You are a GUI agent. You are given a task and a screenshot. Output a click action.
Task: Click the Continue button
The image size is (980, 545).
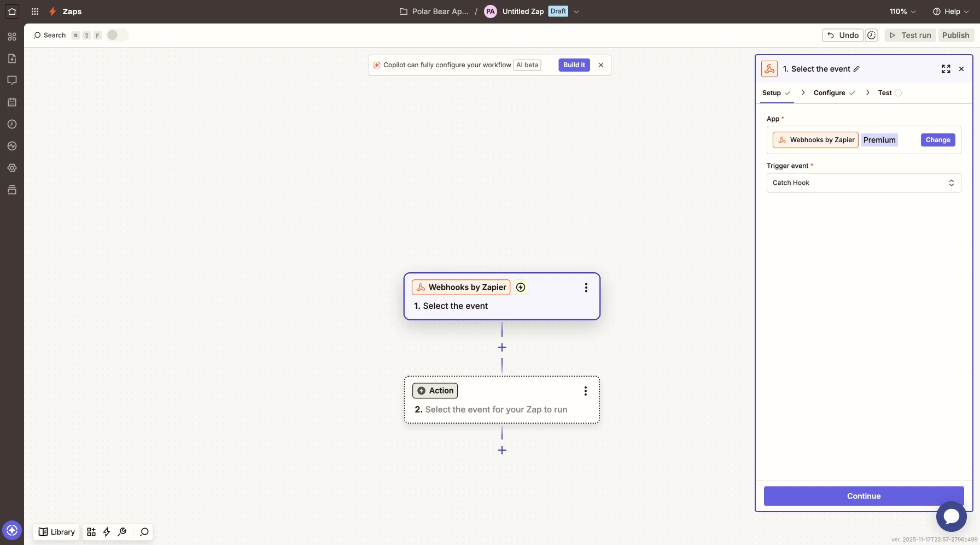863,496
